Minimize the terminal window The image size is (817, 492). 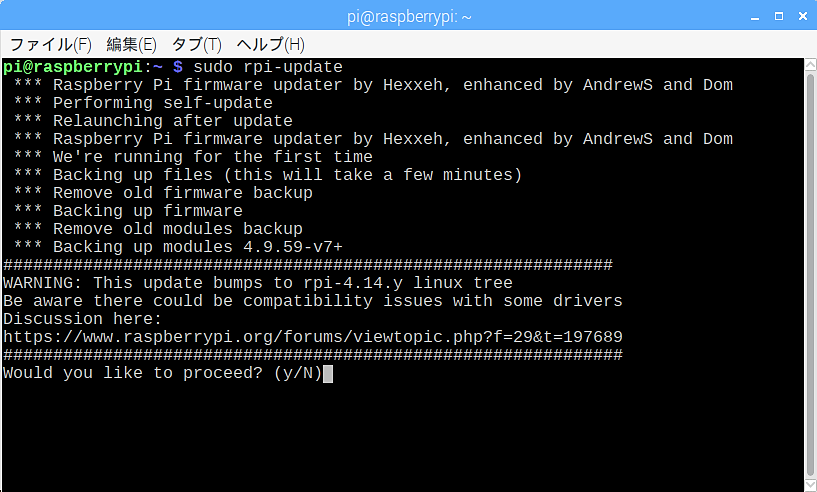755,17
